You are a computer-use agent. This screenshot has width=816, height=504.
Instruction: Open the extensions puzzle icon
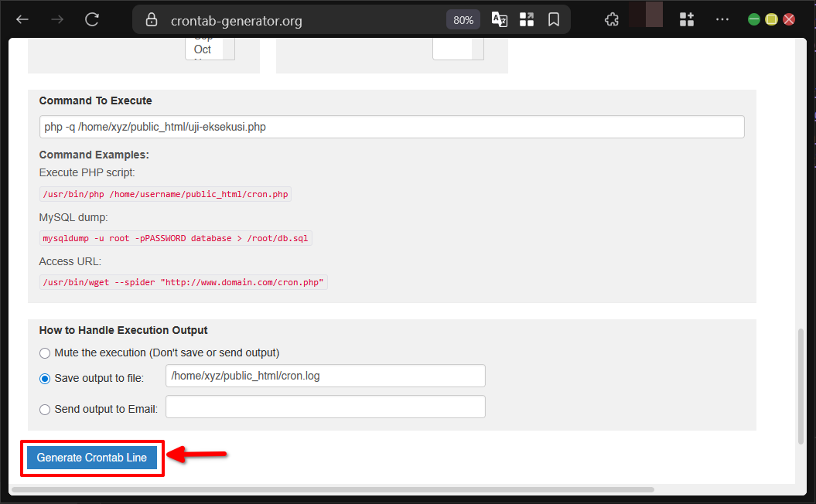tap(612, 20)
